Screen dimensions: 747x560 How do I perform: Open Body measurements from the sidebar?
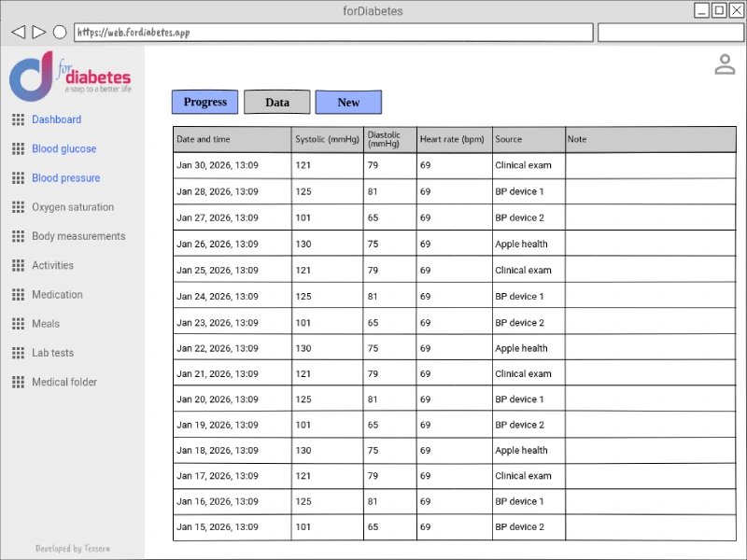78,236
